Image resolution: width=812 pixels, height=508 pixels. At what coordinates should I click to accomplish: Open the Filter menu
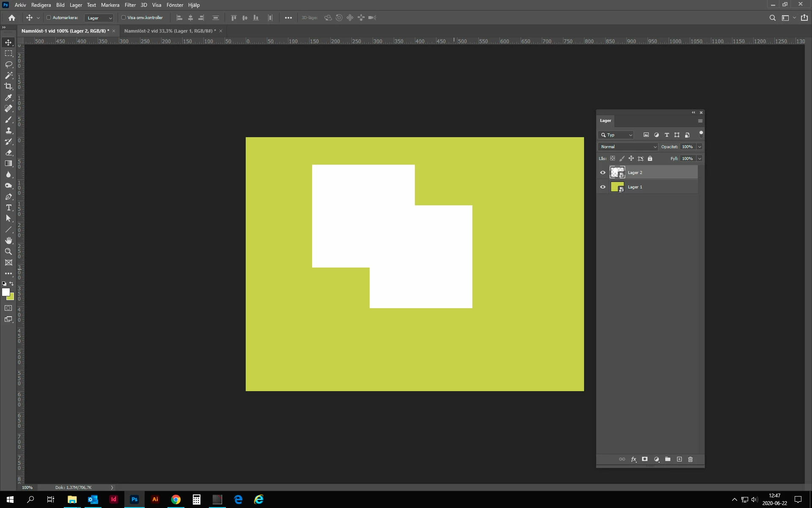pyautogui.click(x=130, y=5)
